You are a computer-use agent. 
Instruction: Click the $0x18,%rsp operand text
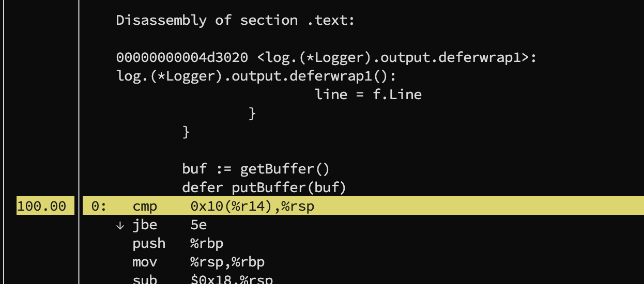tap(232, 279)
